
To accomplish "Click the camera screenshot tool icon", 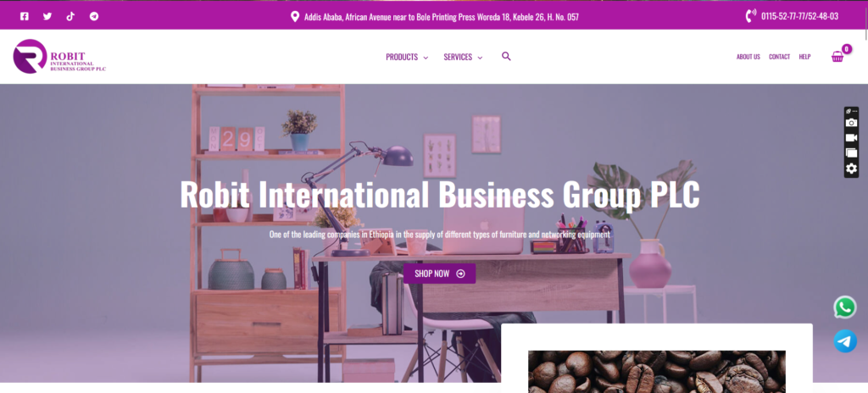I will point(851,123).
